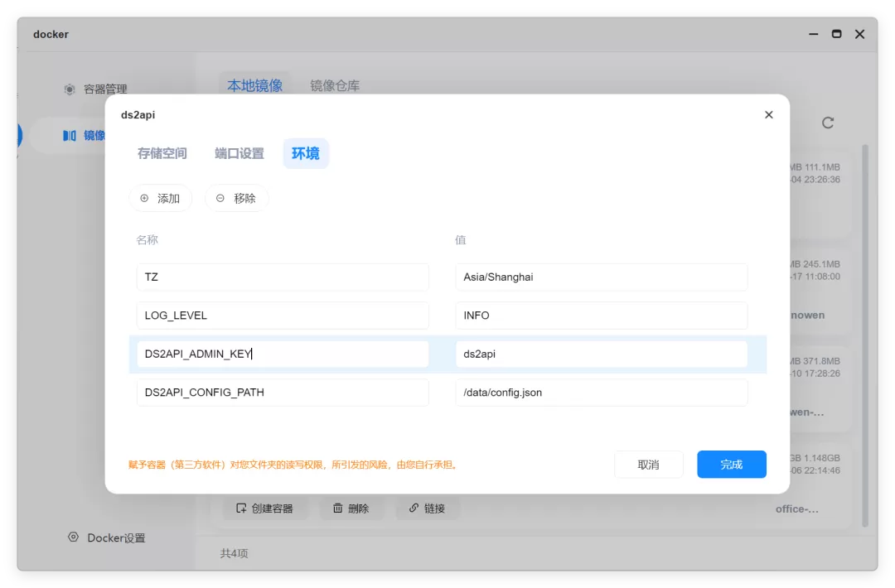Viewport: 895px width, 588px height.
Task: Select the 镜像 sidebar item
Action: [84, 135]
